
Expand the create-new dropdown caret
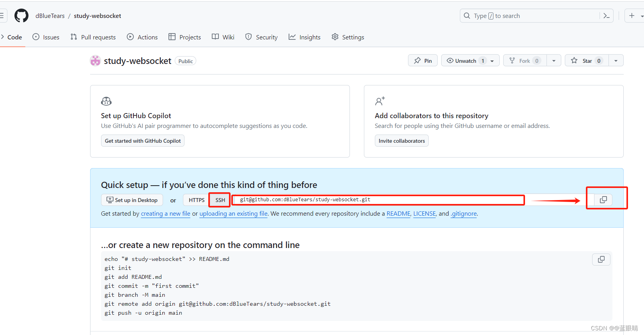coord(642,16)
